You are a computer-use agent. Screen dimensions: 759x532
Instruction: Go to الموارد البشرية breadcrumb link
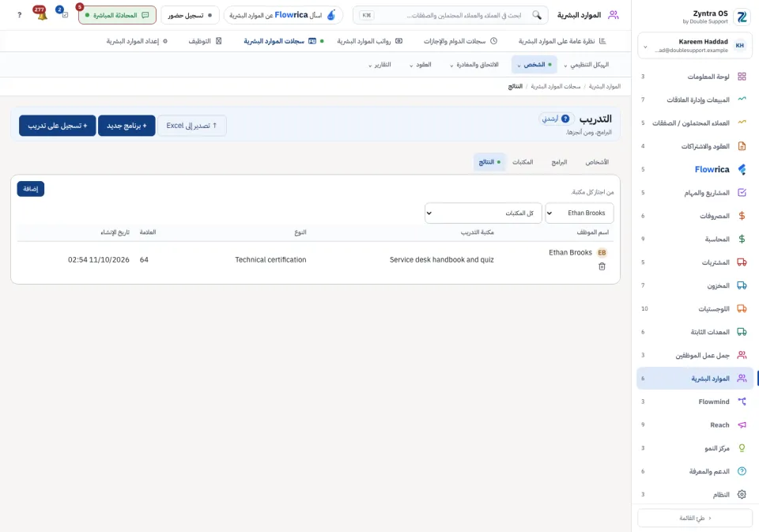pos(604,87)
